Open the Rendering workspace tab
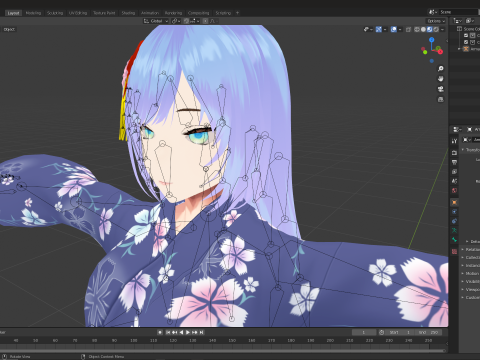The width and height of the screenshot is (480, 360). [x=173, y=13]
